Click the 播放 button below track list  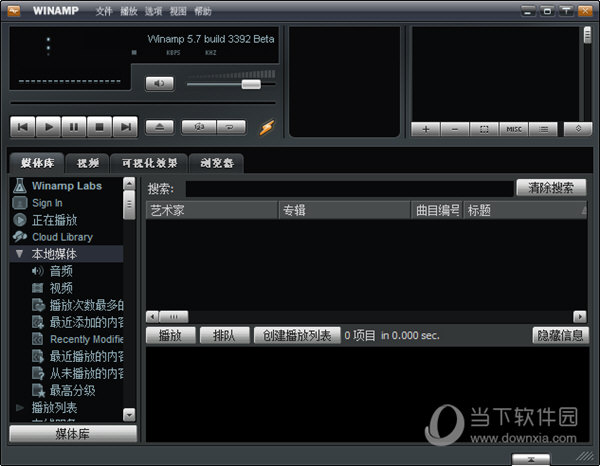pyautogui.click(x=171, y=336)
